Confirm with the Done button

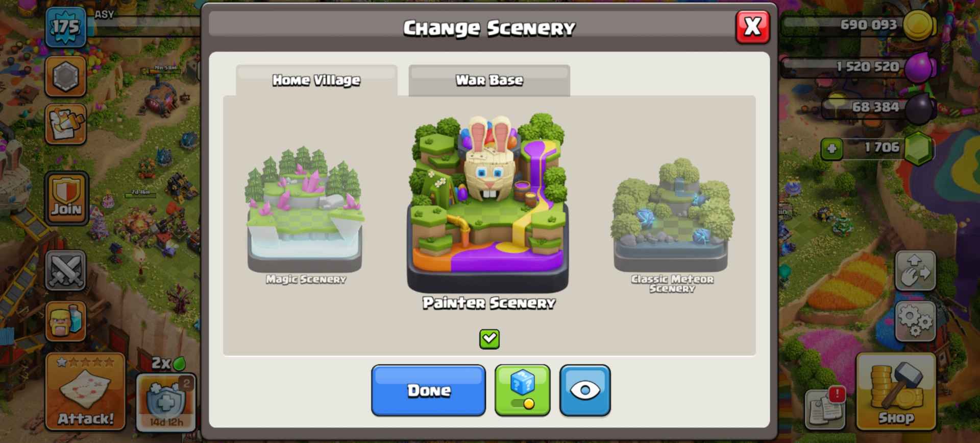click(x=428, y=390)
